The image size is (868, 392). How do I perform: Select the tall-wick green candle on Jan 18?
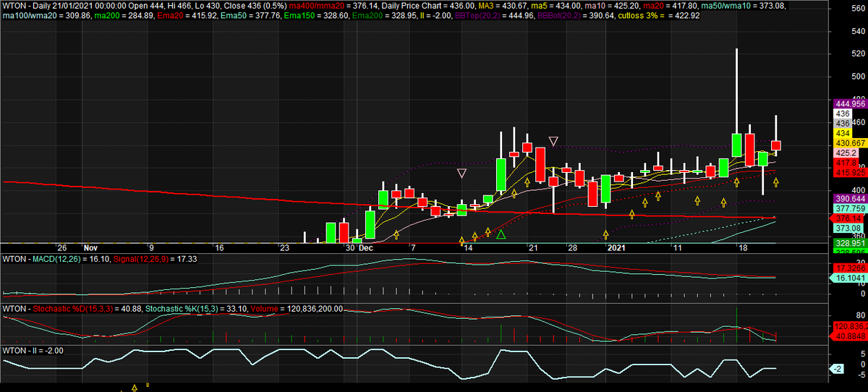click(736, 145)
